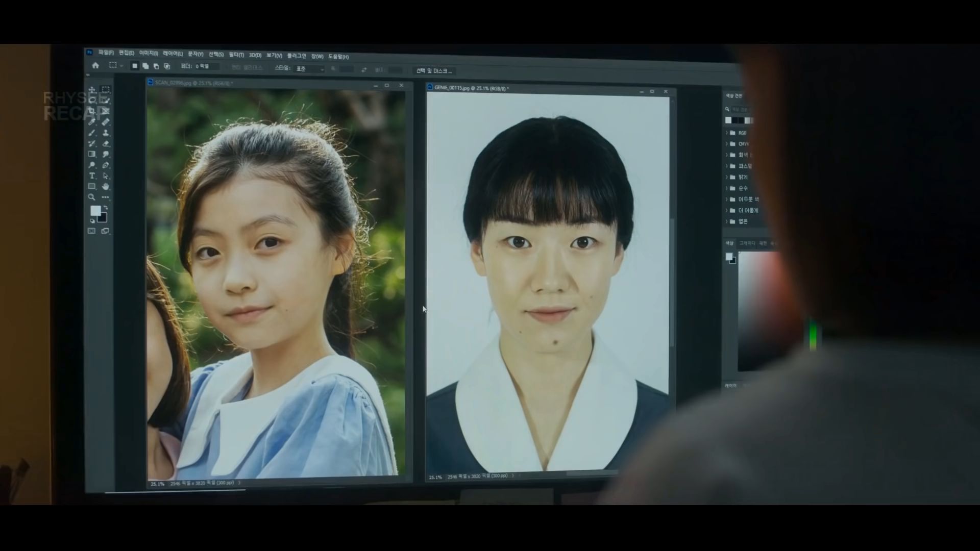Click the 선택 및 마스크 button
This screenshot has height=551, width=980.
click(434, 71)
